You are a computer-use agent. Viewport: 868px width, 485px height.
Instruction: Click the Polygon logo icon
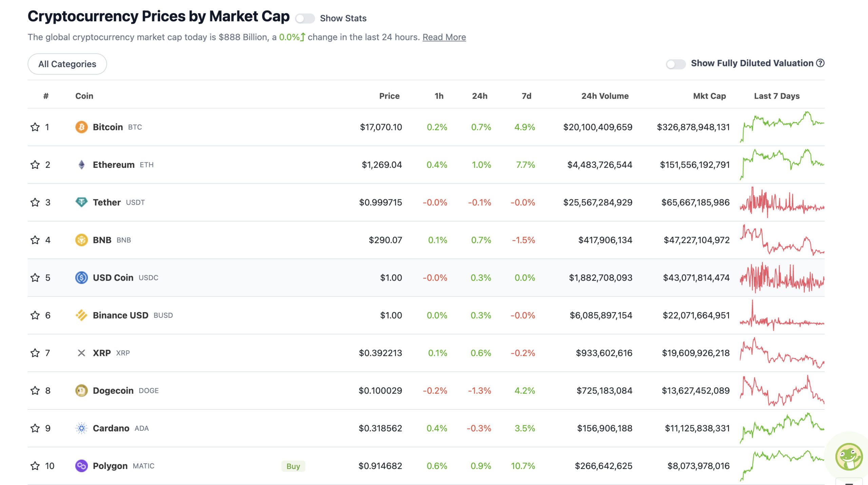click(81, 466)
